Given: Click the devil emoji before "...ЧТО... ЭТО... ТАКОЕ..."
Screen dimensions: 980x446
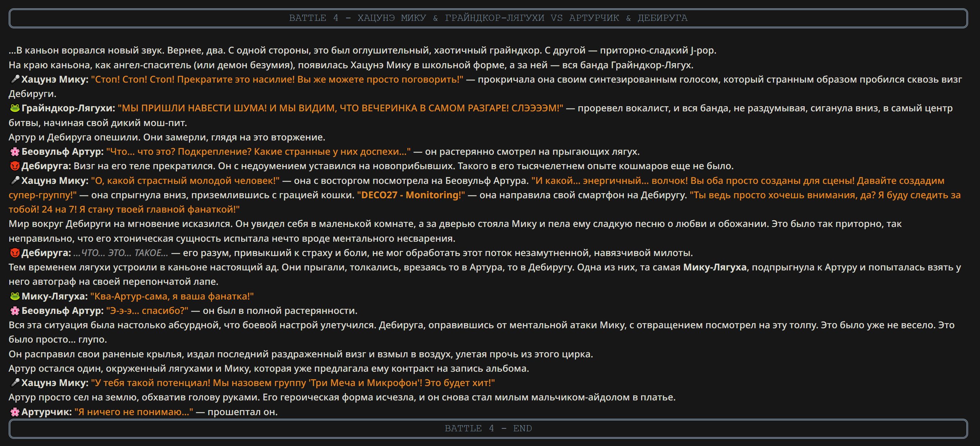Looking at the screenshot, I should 14,253.
